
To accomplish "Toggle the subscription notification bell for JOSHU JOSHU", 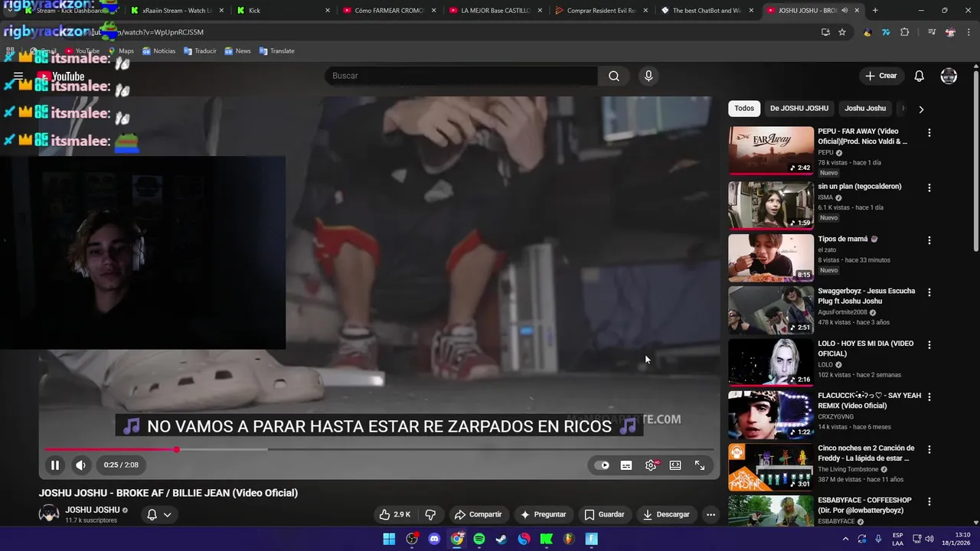I will (x=159, y=514).
